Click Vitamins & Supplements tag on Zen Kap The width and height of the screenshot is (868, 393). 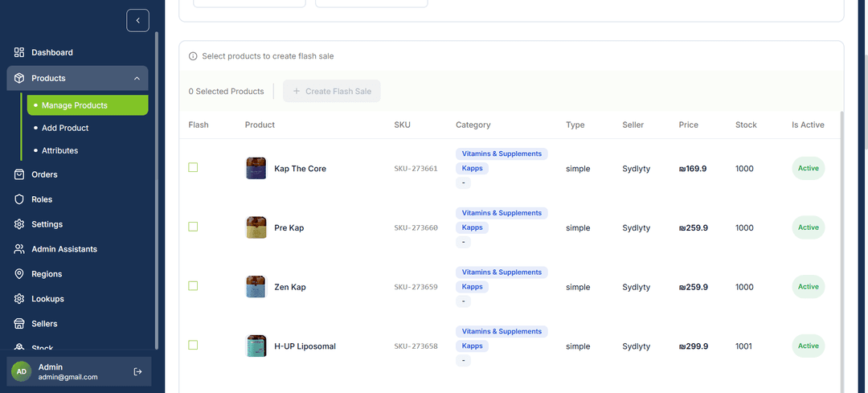[502, 272]
